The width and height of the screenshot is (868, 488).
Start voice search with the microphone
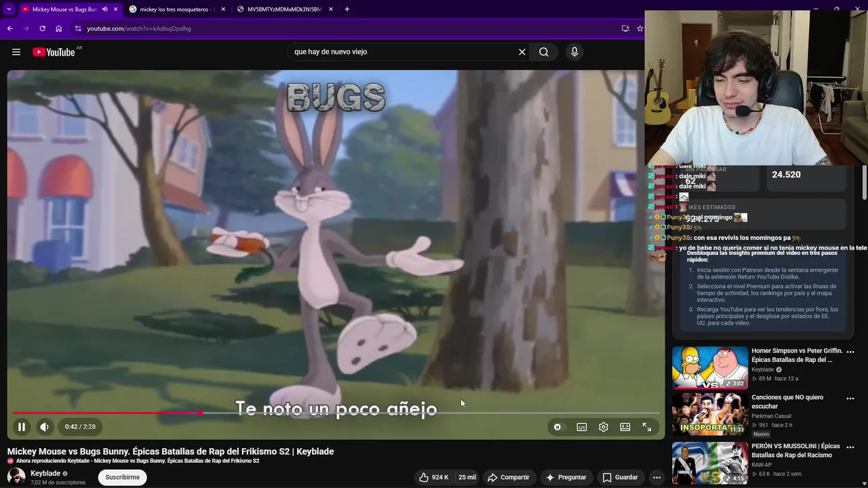tap(574, 52)
